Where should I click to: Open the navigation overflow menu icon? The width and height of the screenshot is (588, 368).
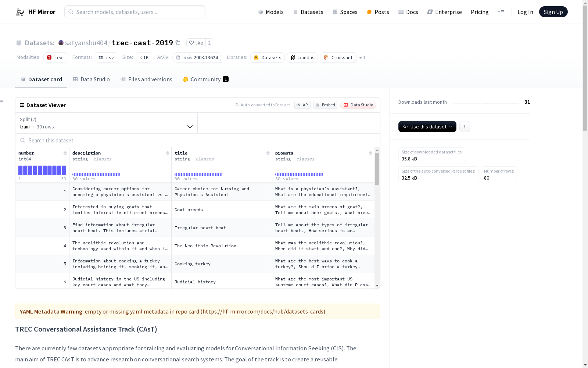[501, 12]
